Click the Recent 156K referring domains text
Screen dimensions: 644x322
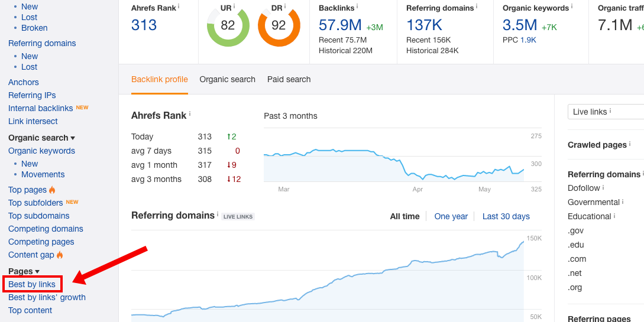click(428, 40)
